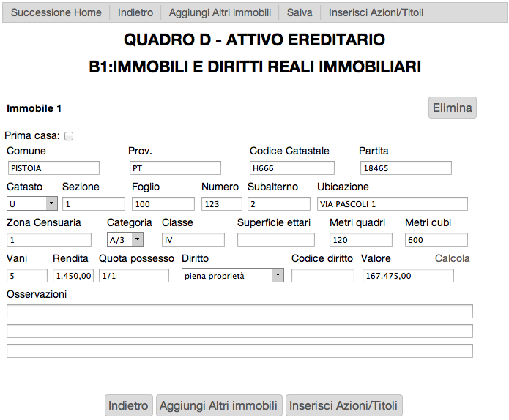Open the Catasto dropdown
The image size is (509, 420).
coord(31,203)
